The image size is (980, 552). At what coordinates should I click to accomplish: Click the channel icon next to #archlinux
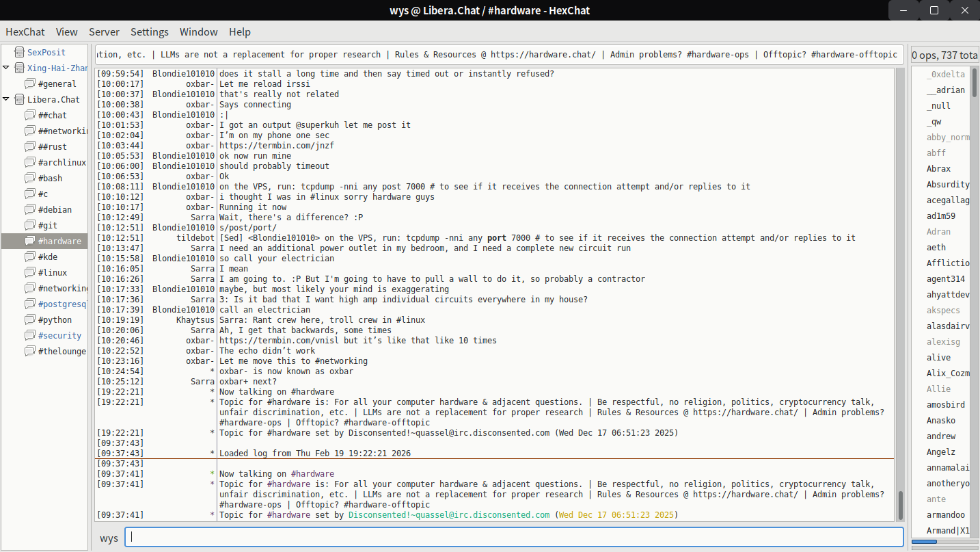(x=29, y=162)
